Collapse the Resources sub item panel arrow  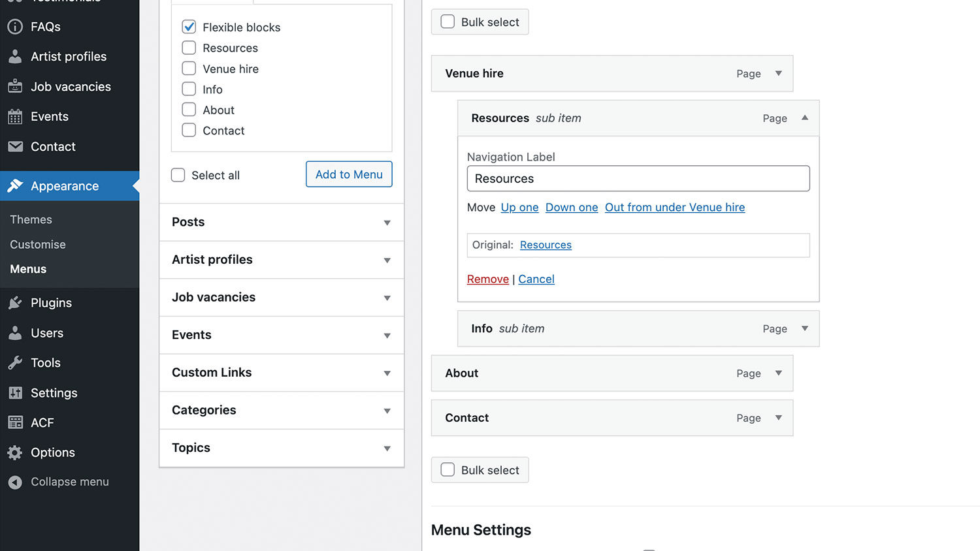click(805, 118)
